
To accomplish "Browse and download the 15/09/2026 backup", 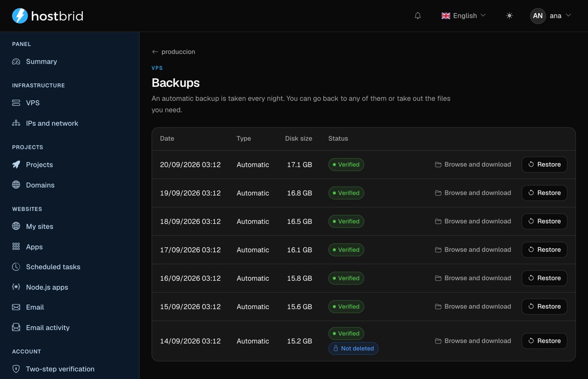I will [473, 307].
